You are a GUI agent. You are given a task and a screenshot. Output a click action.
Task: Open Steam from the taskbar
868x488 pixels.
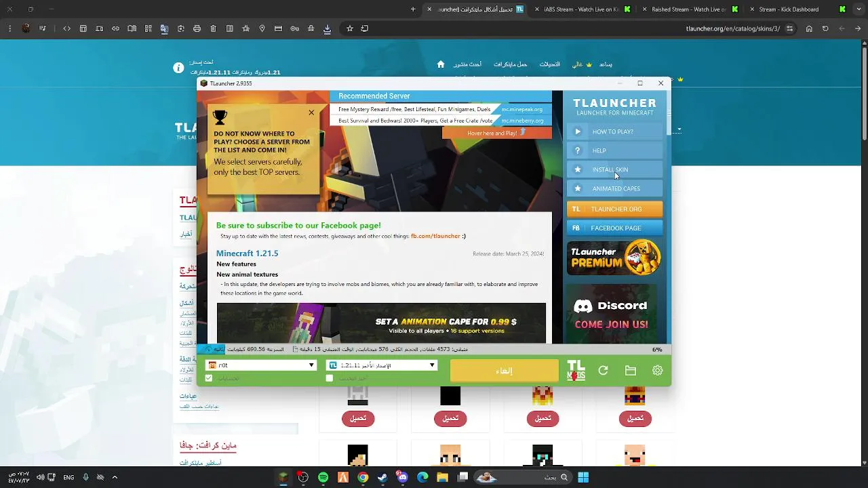[382, 477]
